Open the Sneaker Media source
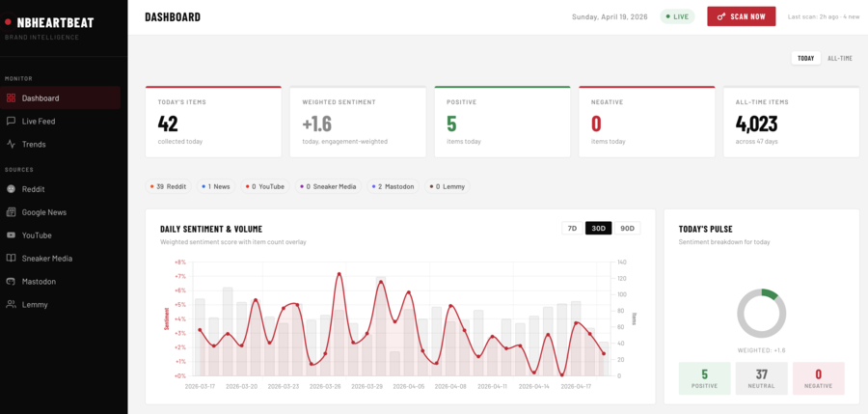868x414 pixels. tap(61, 259)
